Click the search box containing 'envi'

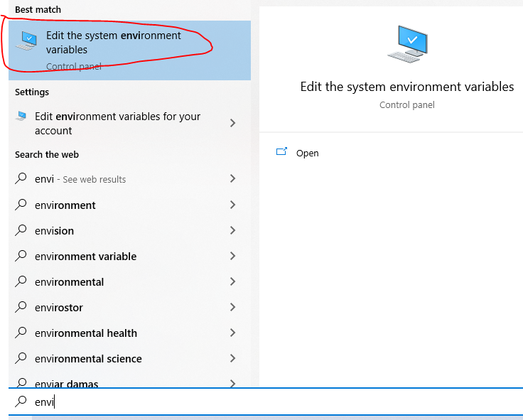click(x=266, y=402)
